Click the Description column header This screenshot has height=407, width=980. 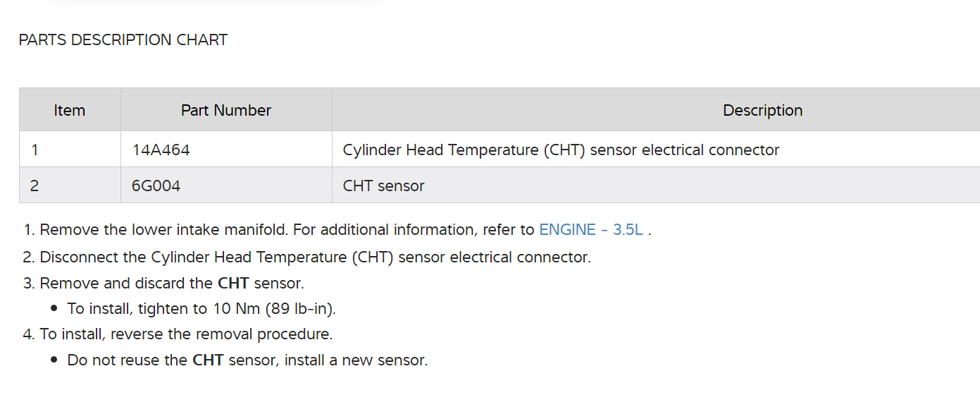click(x=762, y=111)
